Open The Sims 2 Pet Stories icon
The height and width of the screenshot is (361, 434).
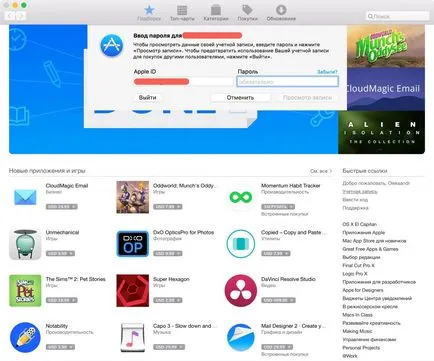(x=25, y=291)
